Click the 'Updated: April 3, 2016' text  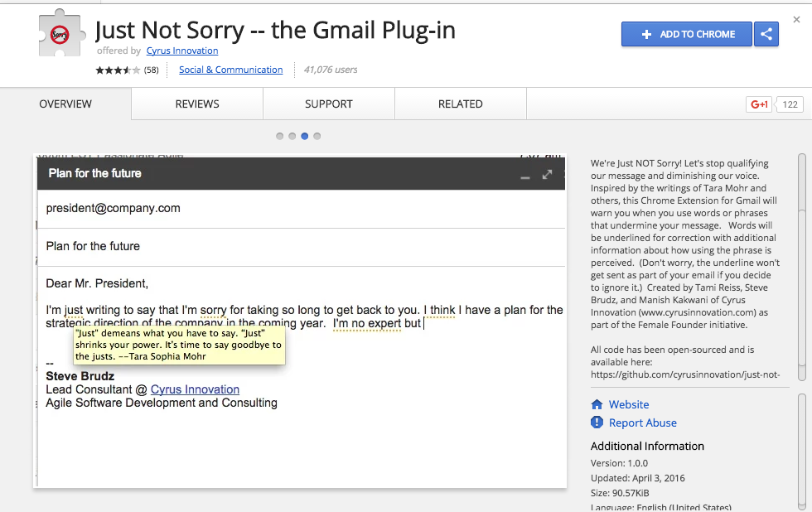coord(637,478)
